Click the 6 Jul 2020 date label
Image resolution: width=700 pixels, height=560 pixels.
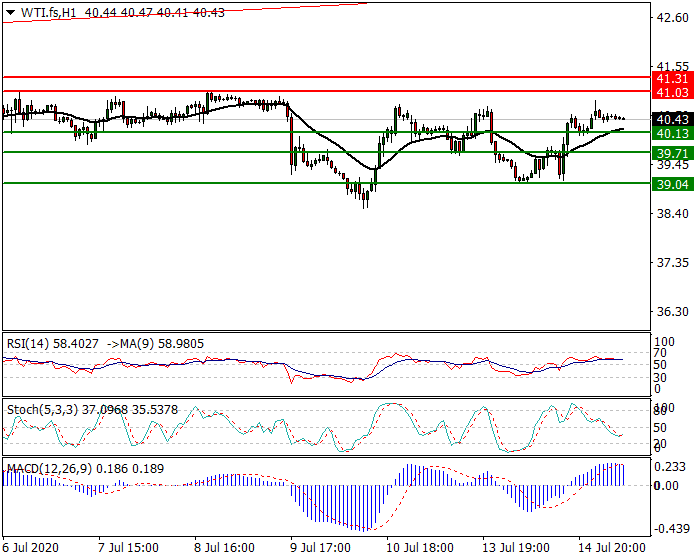coord(30,547)
